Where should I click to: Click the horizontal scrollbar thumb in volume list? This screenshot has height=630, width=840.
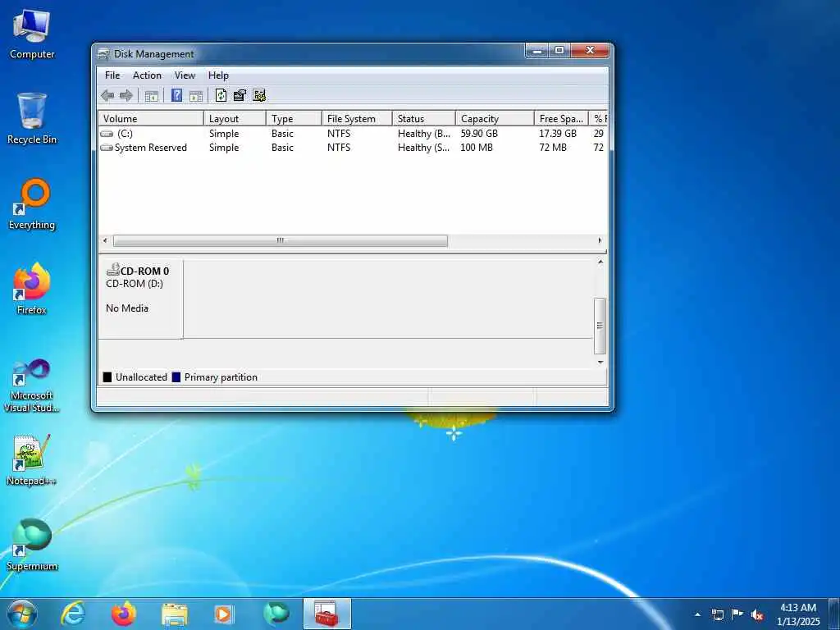click(x=281, y=240)
